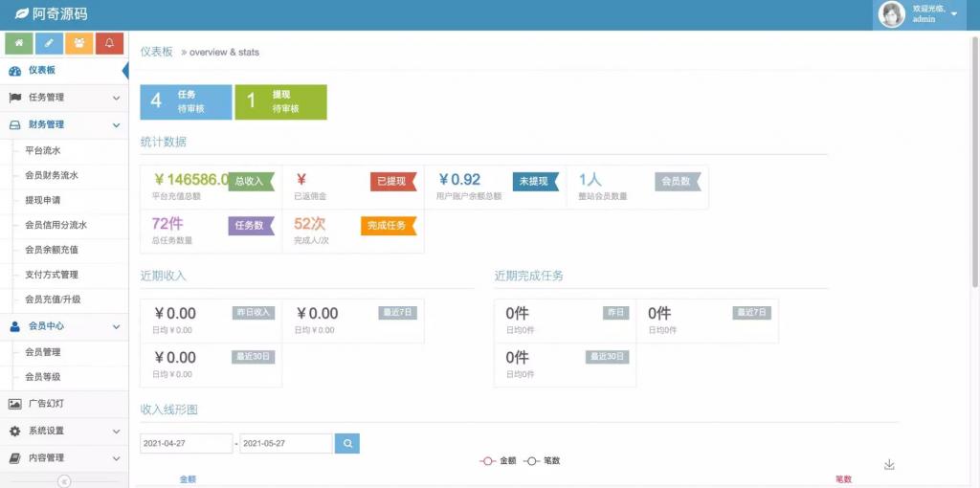Click the 4 任务待审核 tile

click(x=186, y=101)
